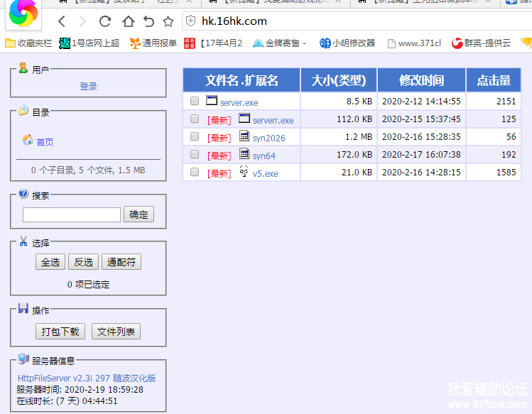Open the 小明修改器 bookmark
532x414 pixels.
tap(347, 43)
